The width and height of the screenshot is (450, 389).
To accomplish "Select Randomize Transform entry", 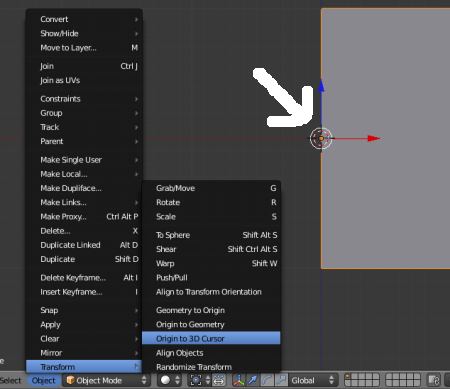I will pyautogui.click(x=211, y=367).
